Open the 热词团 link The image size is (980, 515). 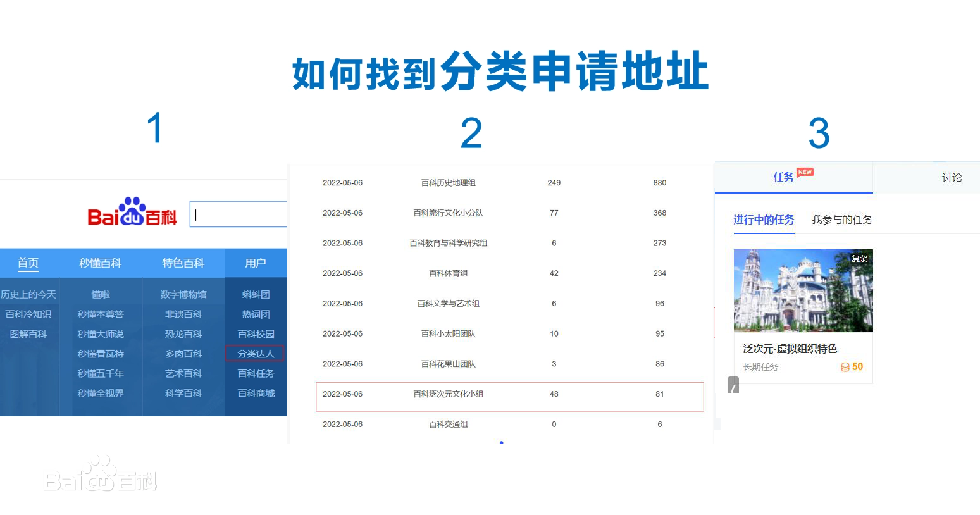point(256,314)
